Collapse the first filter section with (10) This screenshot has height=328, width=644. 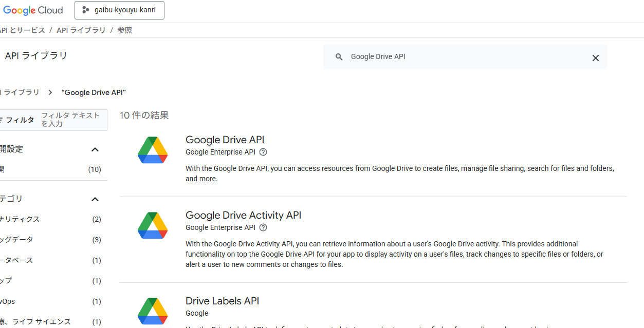(95, 149)
